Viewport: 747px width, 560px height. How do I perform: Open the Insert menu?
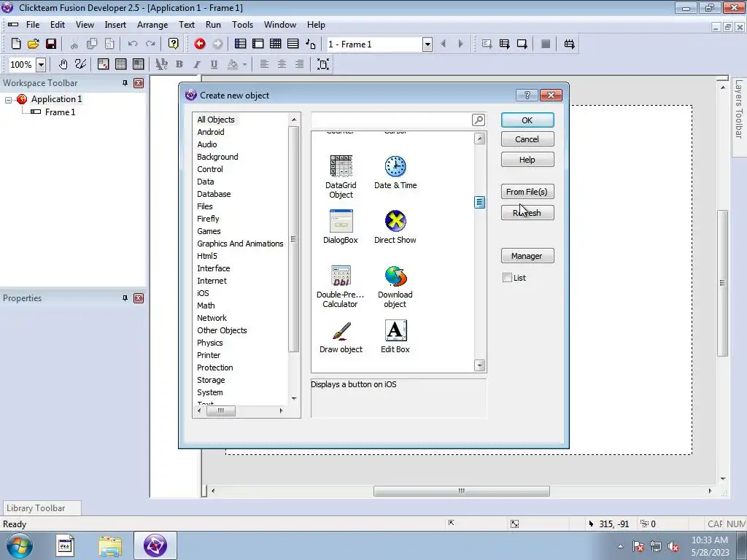coord(115,25)
